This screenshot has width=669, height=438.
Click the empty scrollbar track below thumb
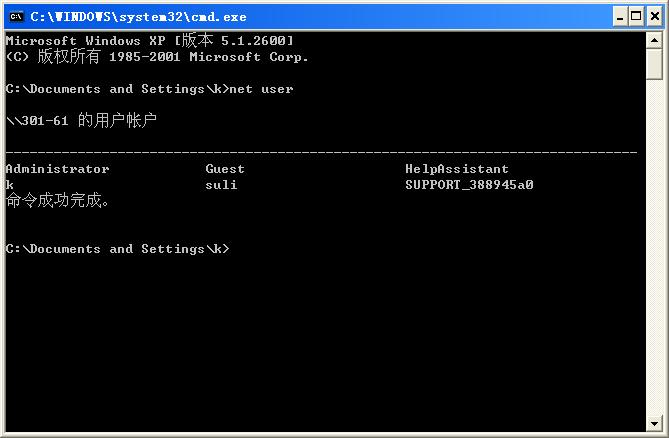click(x=655, y=250)
